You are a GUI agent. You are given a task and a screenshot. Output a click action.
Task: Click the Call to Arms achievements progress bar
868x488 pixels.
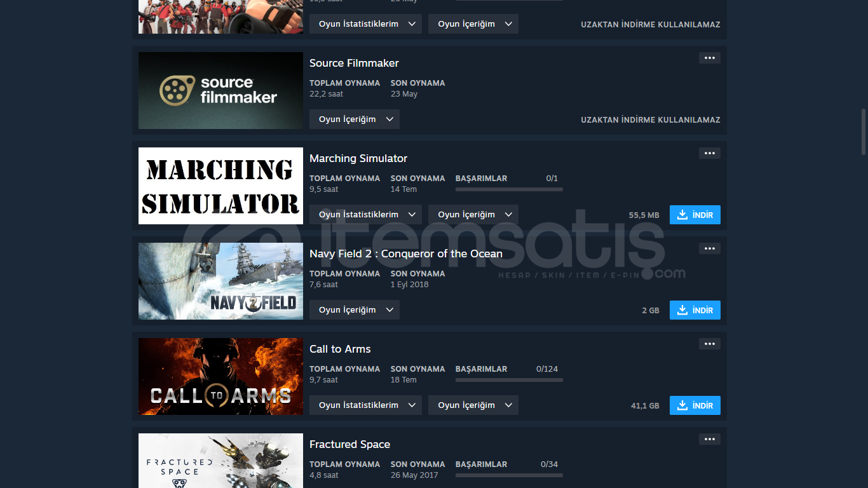pos(509,380)
